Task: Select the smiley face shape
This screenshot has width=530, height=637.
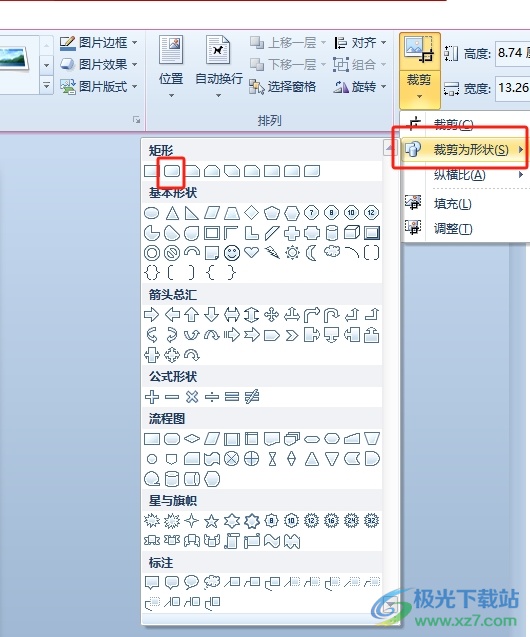Action: pos(232,253)
